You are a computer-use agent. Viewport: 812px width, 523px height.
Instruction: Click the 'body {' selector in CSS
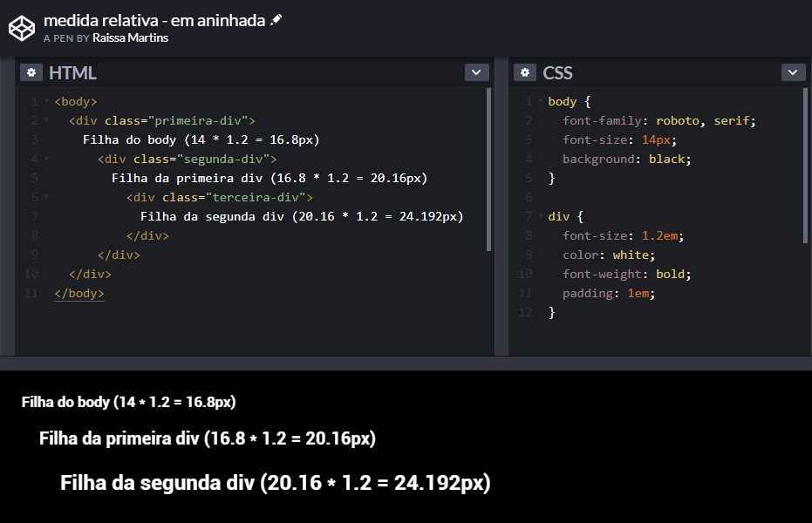[570, 101]
